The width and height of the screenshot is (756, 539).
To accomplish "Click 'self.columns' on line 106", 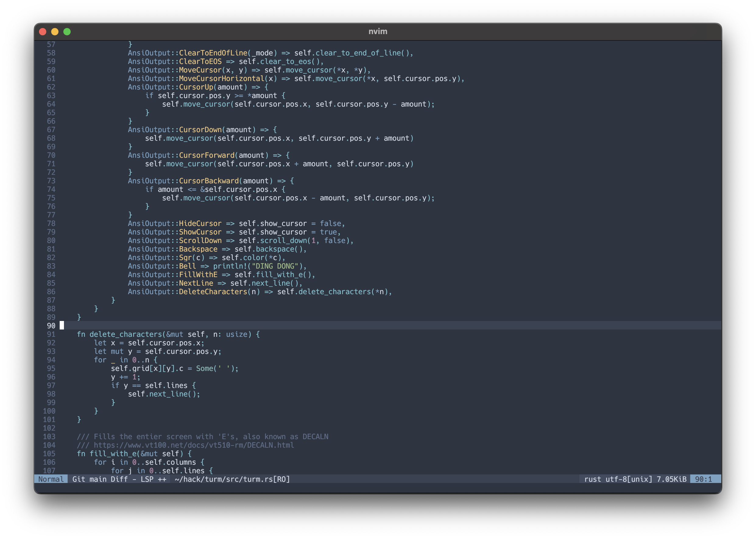I will click(x=170, y=462).
